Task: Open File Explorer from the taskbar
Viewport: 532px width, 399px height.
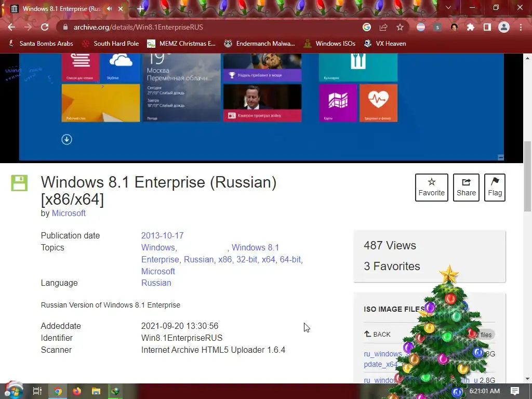Action: click(96, 391)
